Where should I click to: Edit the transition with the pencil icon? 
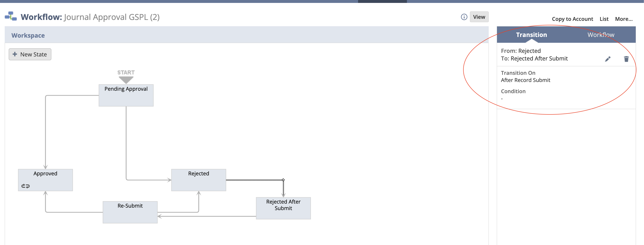[608, 59]
